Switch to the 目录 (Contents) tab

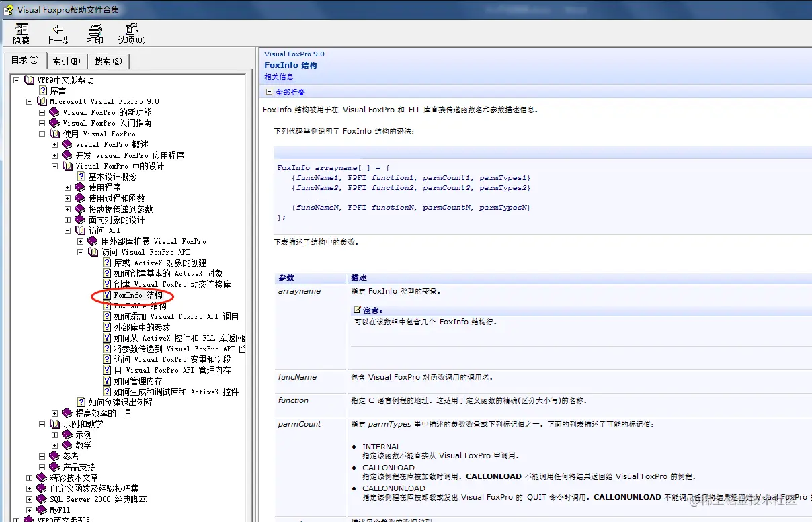25,60
